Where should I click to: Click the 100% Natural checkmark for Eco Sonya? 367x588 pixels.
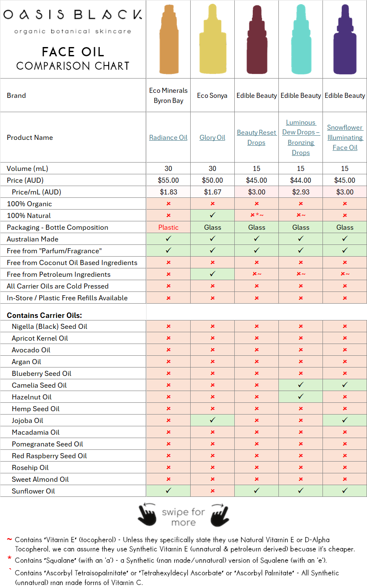click(x=212, y=215)
